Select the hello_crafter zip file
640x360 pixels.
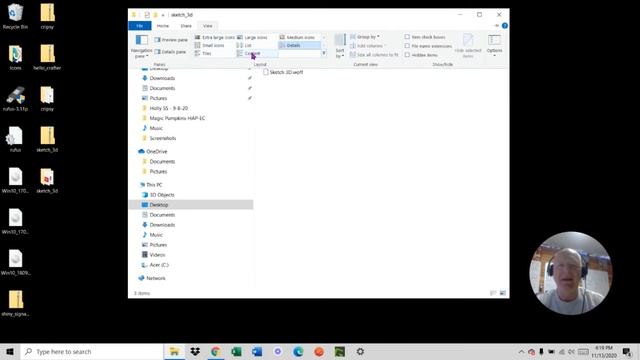47,58
